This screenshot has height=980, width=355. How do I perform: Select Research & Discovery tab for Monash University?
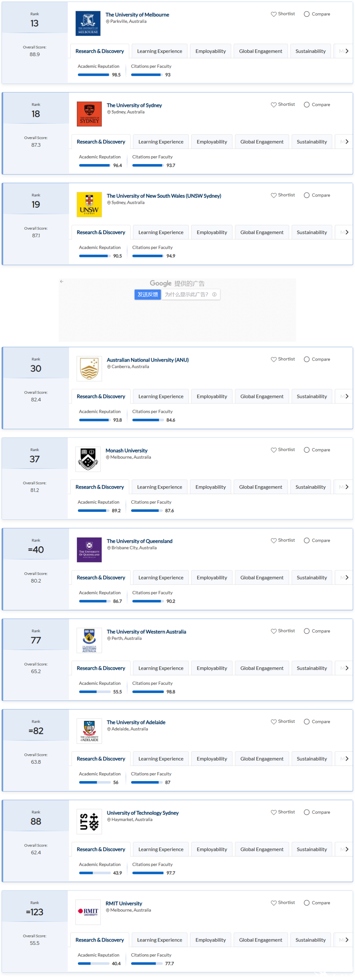click(x=100, y=487)
